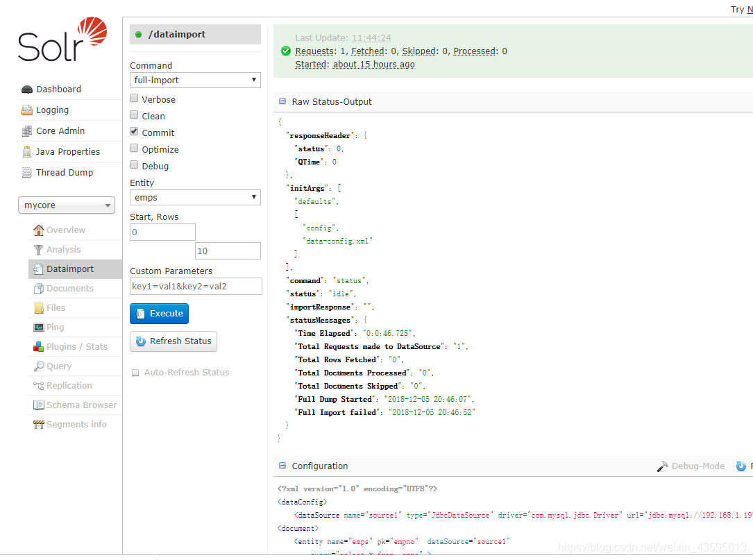Click the Core Admin icon
The image size is (753, 560).
click(27, 130)
